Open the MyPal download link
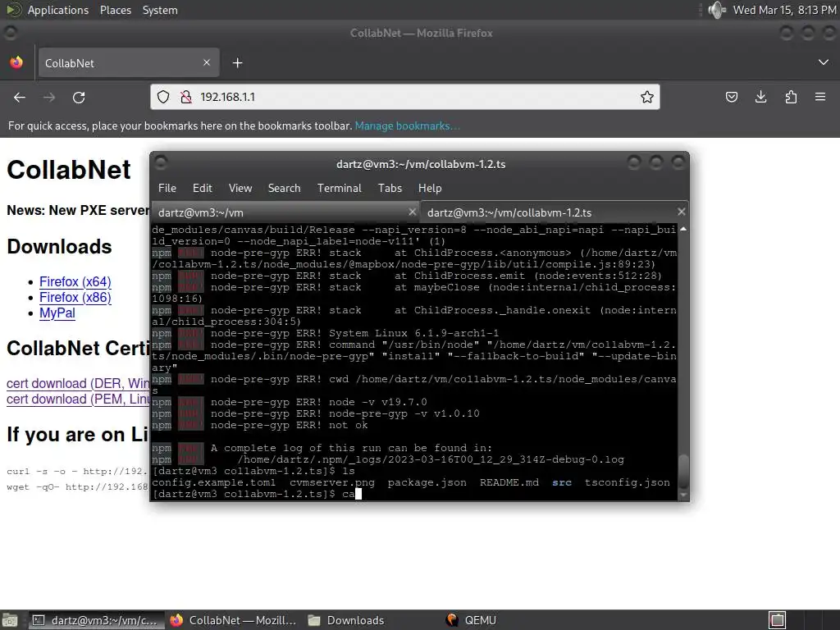This screenshot has height=630, width=840. 57,313
